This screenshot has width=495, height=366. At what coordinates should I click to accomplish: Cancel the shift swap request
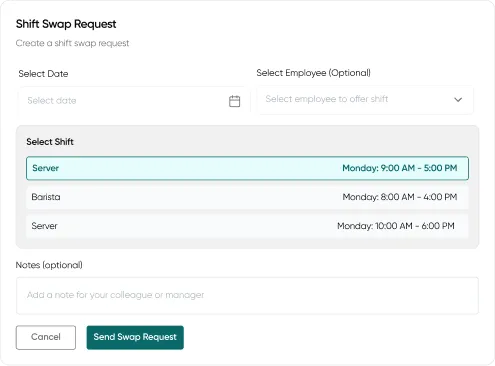(x=46, y=337)
